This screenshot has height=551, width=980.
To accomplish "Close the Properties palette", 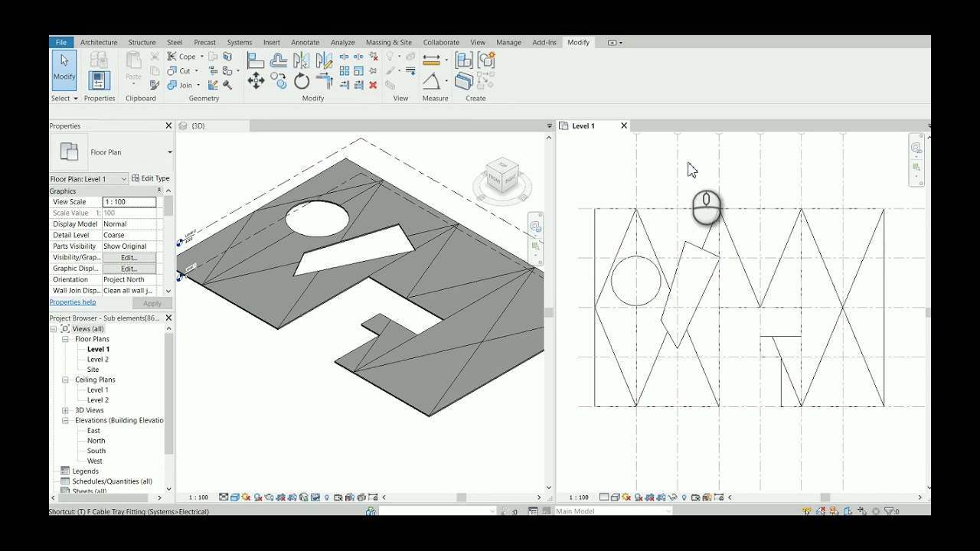I will coord(168,126).
